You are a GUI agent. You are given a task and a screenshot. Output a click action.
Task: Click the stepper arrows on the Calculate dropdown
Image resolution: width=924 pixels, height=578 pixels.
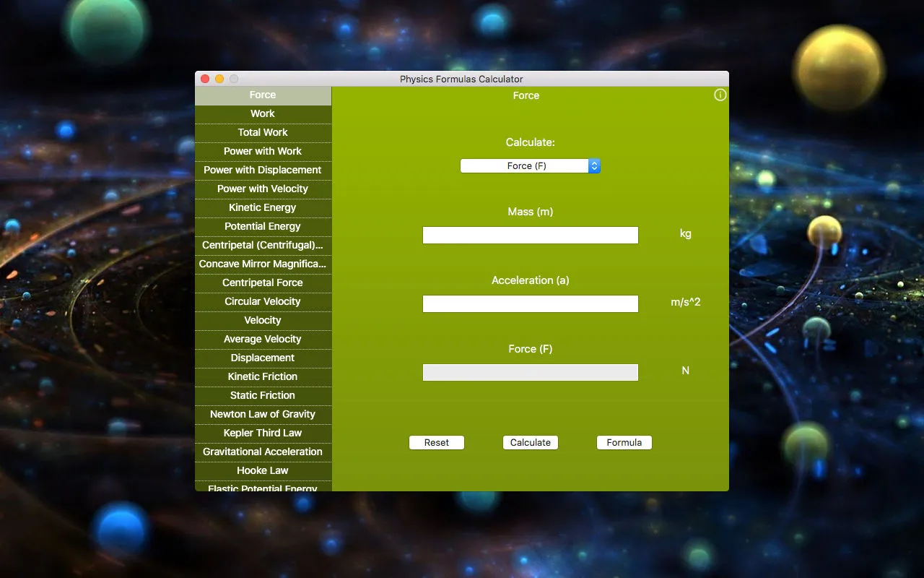tap(594, 165)
